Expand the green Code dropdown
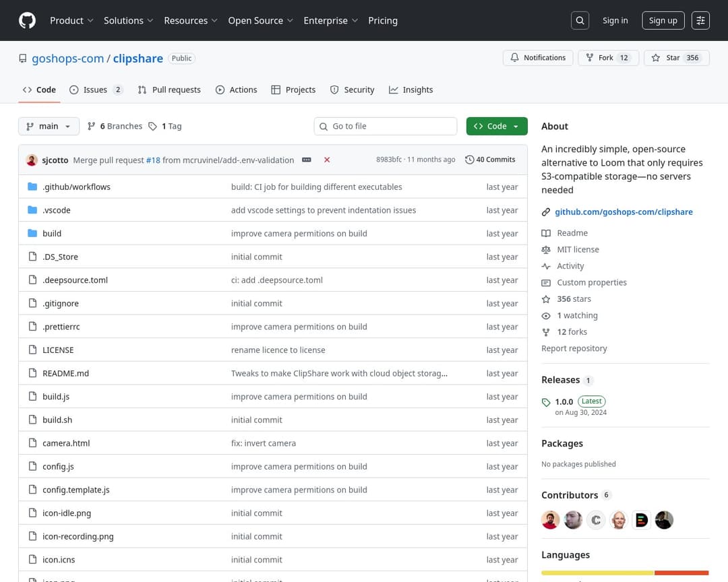Screen dimensions: 728x582 tap(496, 126)
